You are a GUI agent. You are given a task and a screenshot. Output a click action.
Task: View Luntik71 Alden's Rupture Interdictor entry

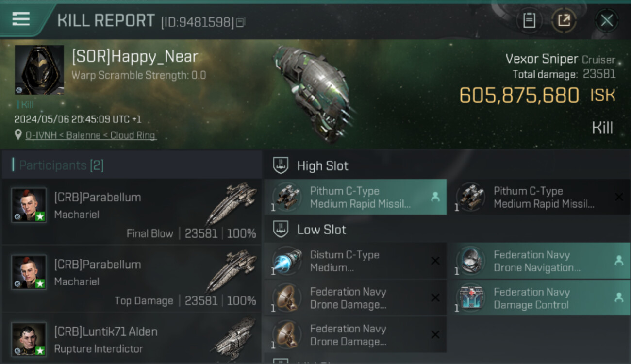pyautogui.click(x=132, y=339)
